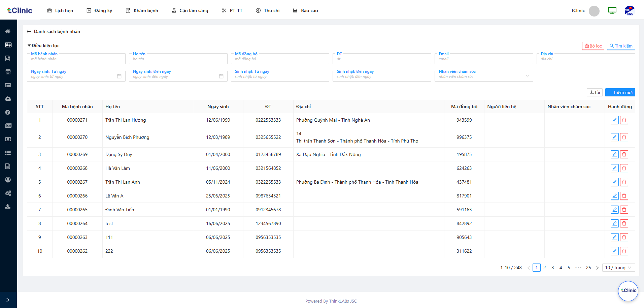
Task: Click the Mã đồng bộ filter field
Action: click(280, 59)
